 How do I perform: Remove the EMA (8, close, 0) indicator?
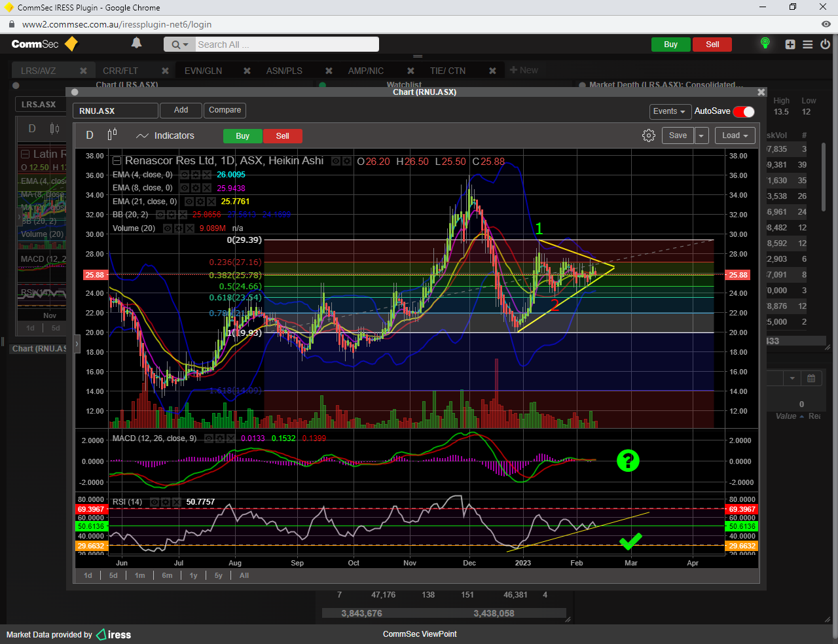pyautogui.click(x=206, y=188)
